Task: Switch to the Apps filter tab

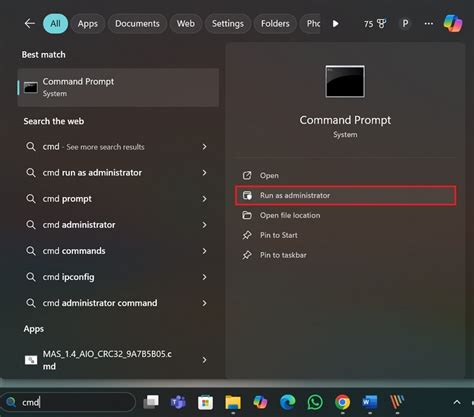Action: 88,24
